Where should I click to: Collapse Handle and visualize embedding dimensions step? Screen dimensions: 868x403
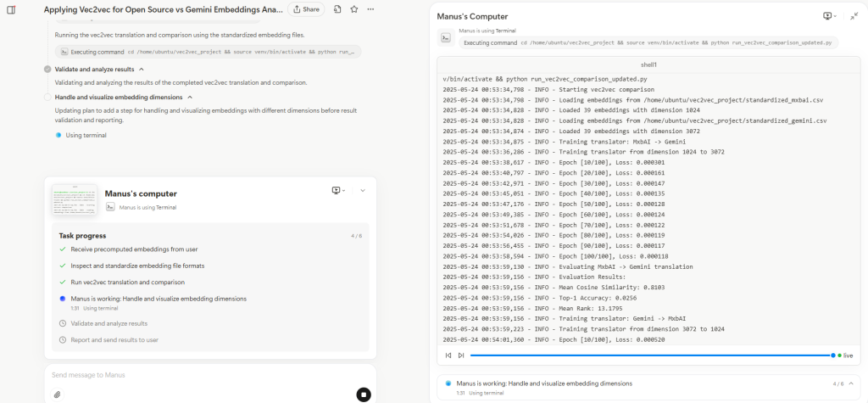tap(190, 97)
